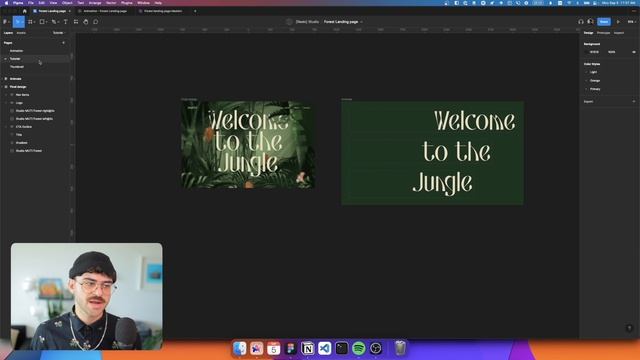Select the jungle illustration frame on canvas

click(x=247, y=144)
